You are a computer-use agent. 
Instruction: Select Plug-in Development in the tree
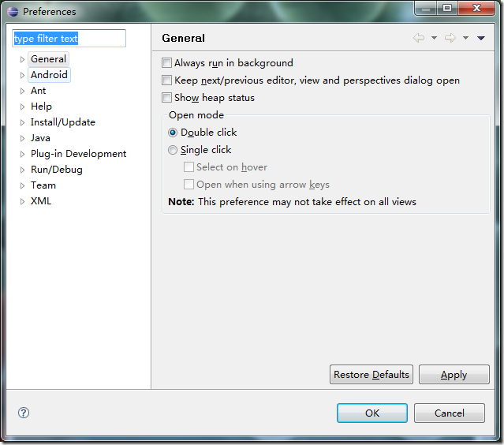pos(78,154)
